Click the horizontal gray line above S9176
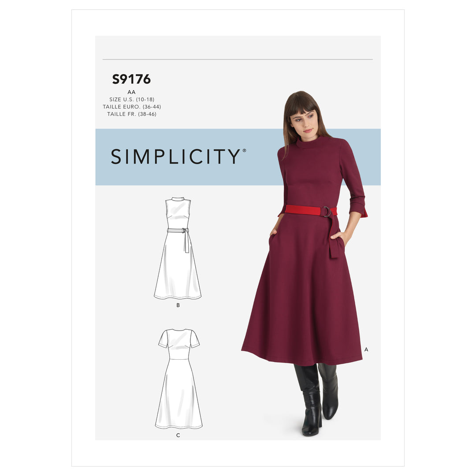 (x=238, y=59)
